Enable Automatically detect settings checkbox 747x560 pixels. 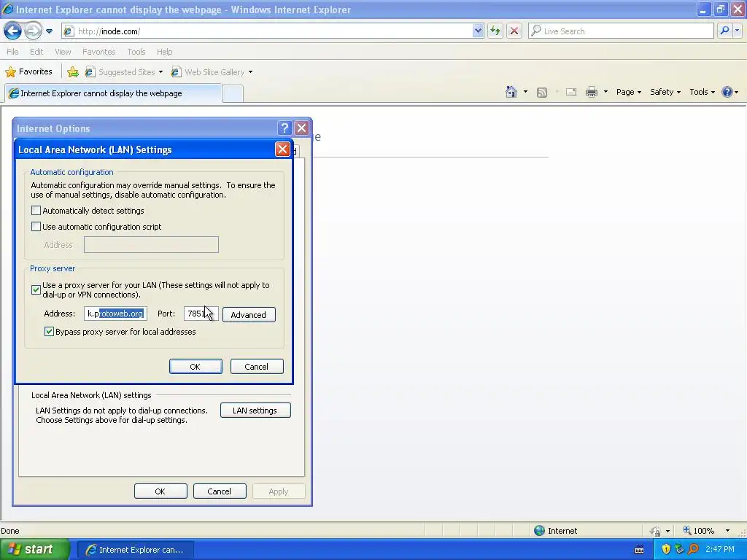point(36,211)
